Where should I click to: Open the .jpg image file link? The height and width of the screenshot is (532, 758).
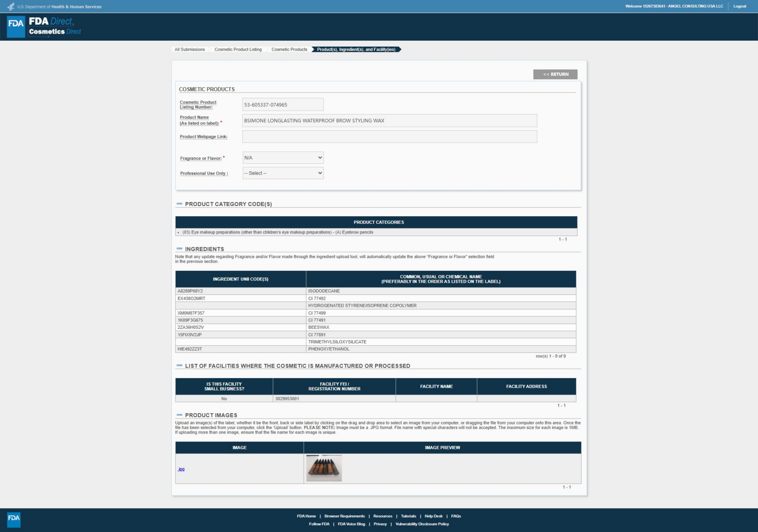[x=181, y=469]
